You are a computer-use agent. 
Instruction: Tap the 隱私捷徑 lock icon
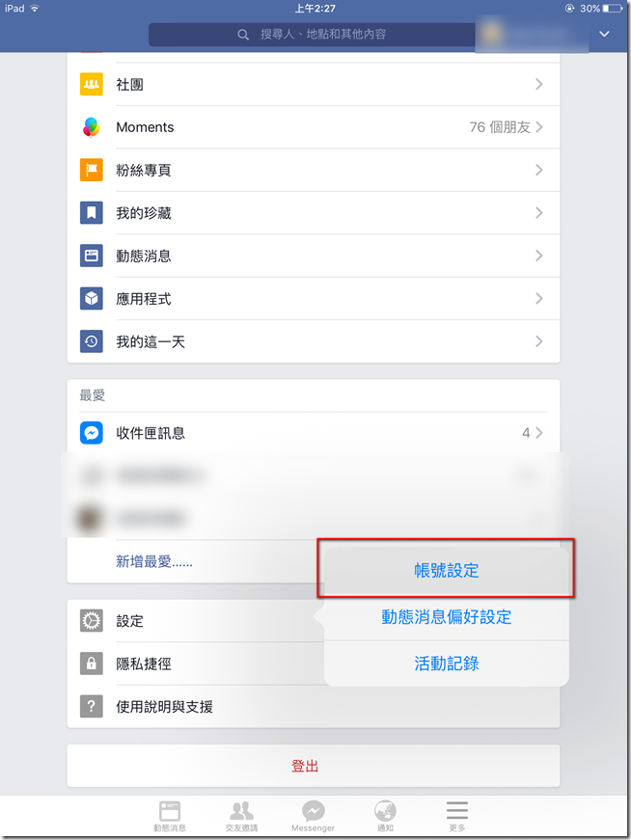point(91,664)
